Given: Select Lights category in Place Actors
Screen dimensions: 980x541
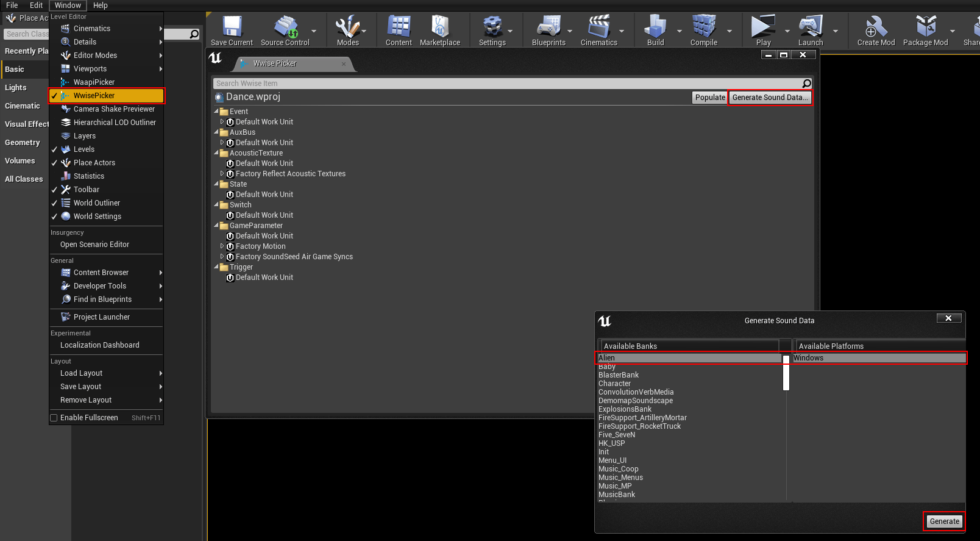Looking at the screenshot, I should pyautogui.click(x=16, y=88).
